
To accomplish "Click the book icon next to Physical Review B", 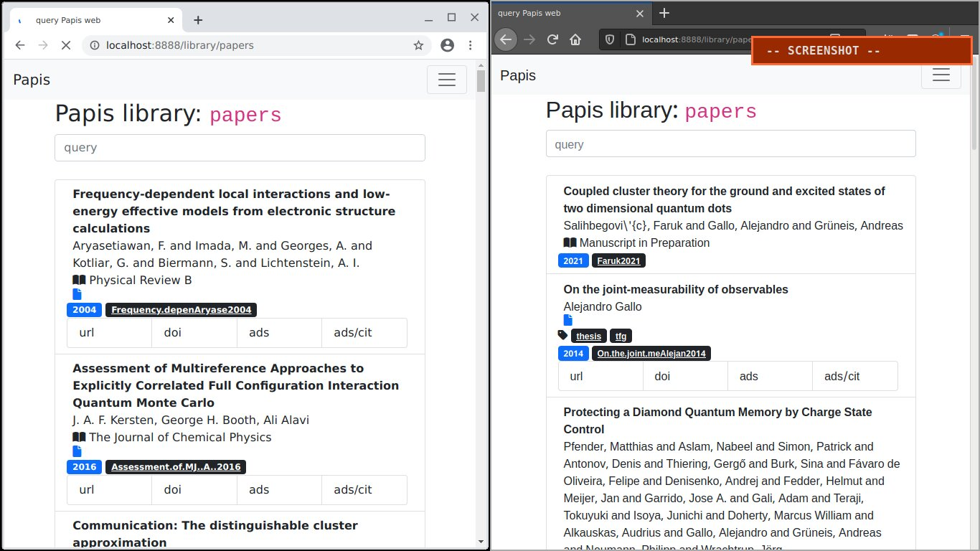I will (x=77, y=280).
